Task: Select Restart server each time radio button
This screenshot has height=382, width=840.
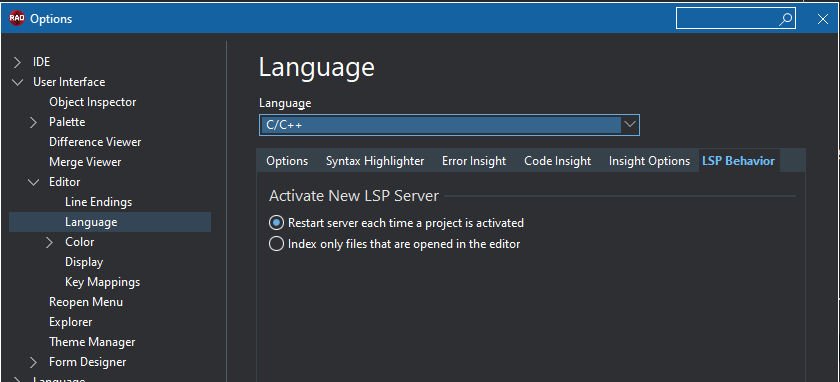Action: 276,222
